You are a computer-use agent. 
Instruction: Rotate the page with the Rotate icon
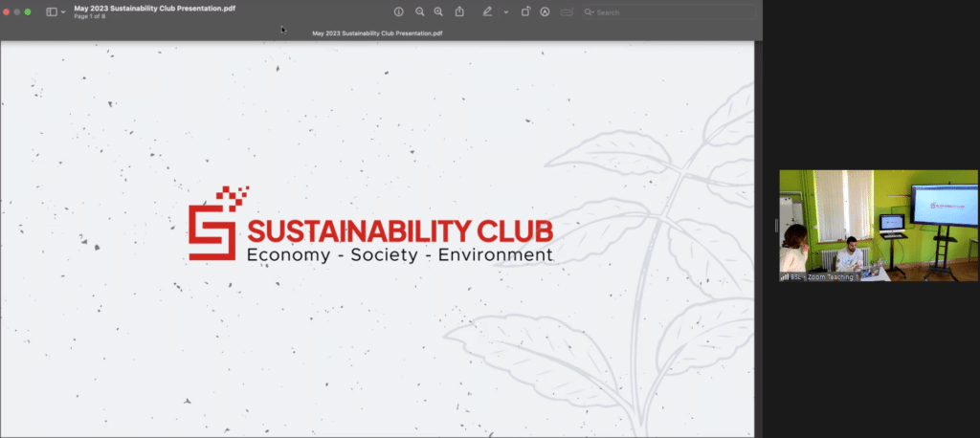pyautogui.click(x=525, y=11)
